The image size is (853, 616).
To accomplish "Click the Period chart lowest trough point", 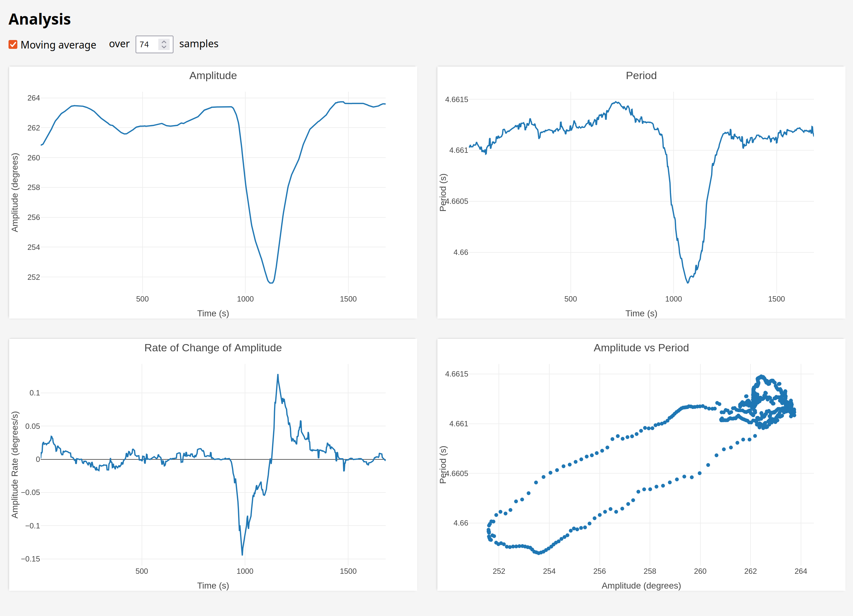I will (x=688, y=282).
